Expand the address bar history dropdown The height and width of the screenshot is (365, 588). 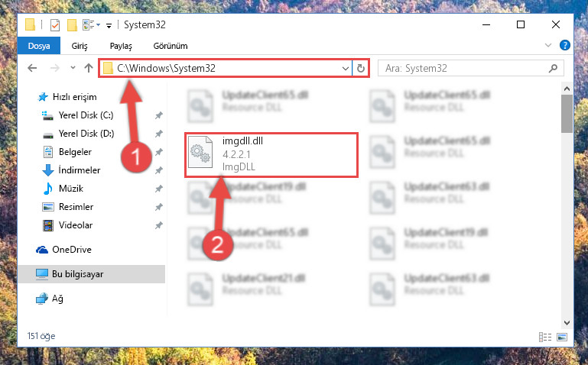[346, 68]
